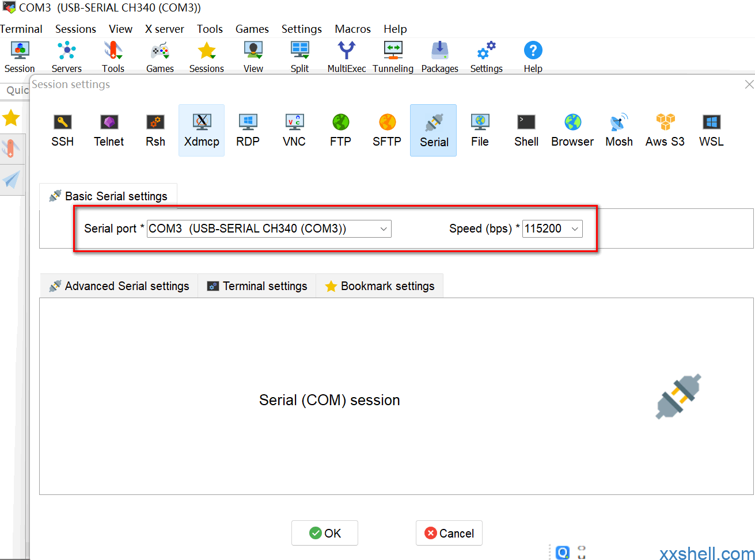Image resolution: width=755 pixels, height=560 pixels.
Task: Choose the Telnet session type
Action: (x=109, y=131)
